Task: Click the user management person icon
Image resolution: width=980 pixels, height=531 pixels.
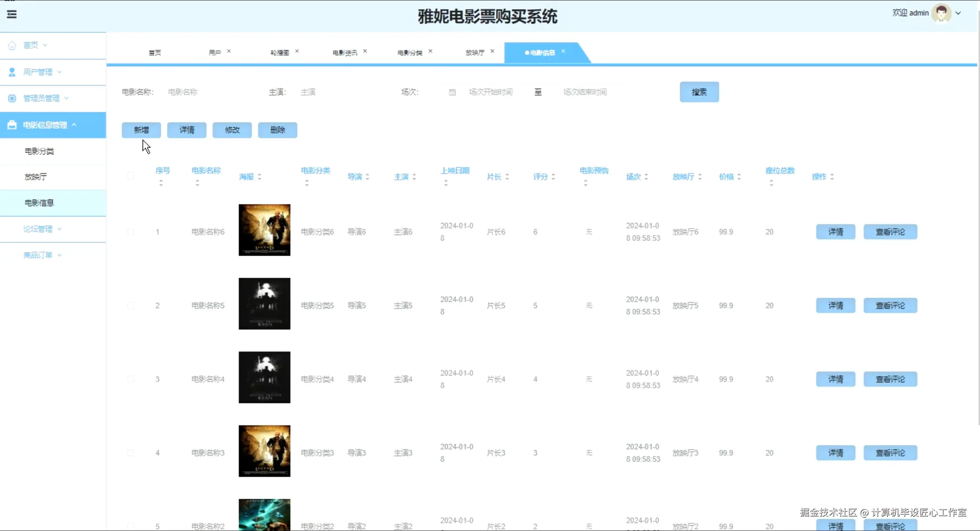Action: point(12,72)
